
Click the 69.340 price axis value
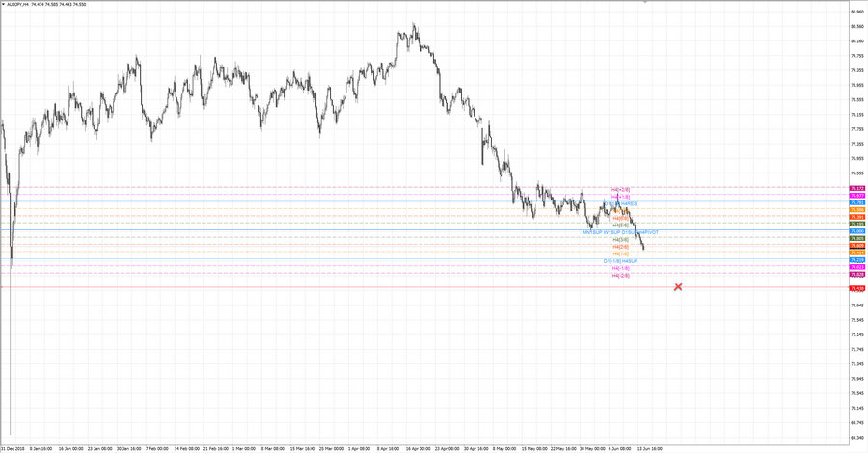tap(857, 438)
